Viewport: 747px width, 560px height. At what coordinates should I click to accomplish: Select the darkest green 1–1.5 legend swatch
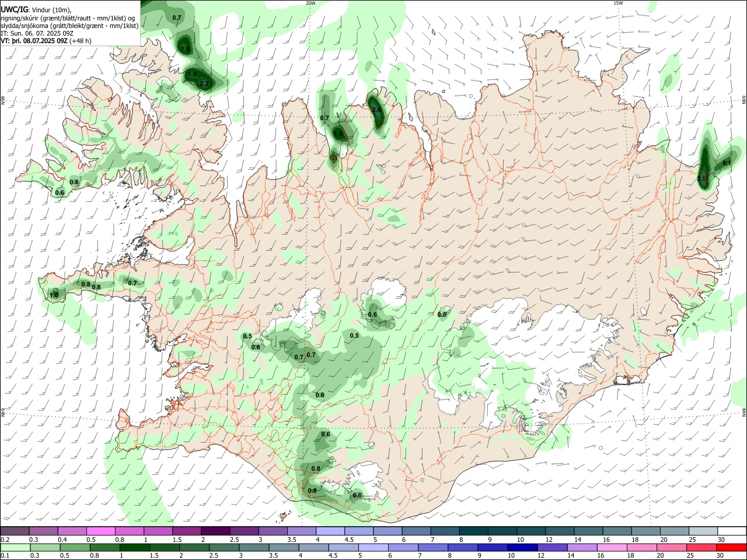(135, 548)
